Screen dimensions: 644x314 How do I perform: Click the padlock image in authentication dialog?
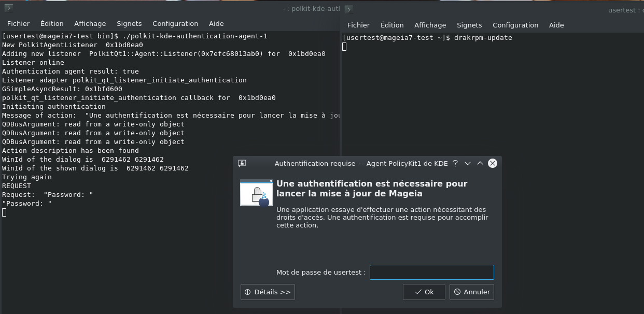257,193
